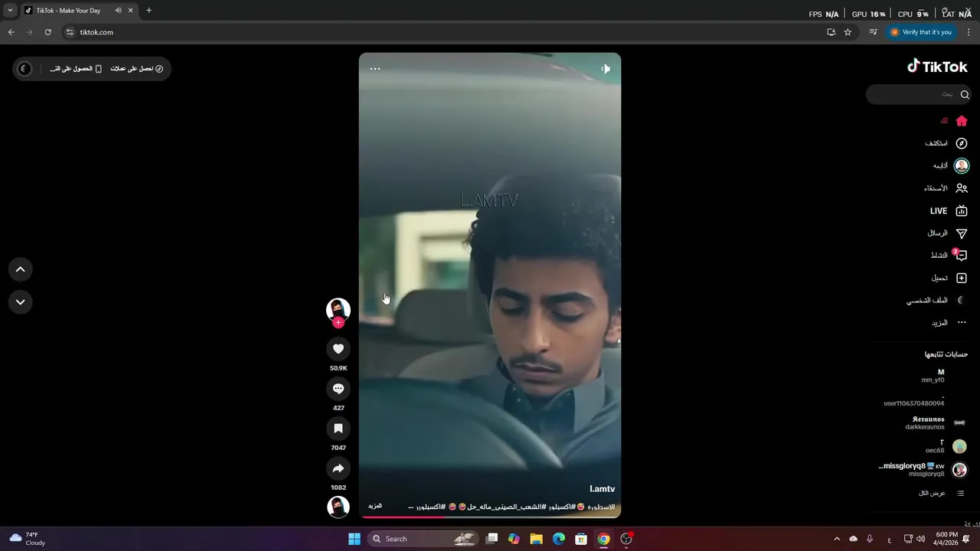Open followed account missgloryq8
This screenshot has width=980, height=551.
(x=923, y=470)
